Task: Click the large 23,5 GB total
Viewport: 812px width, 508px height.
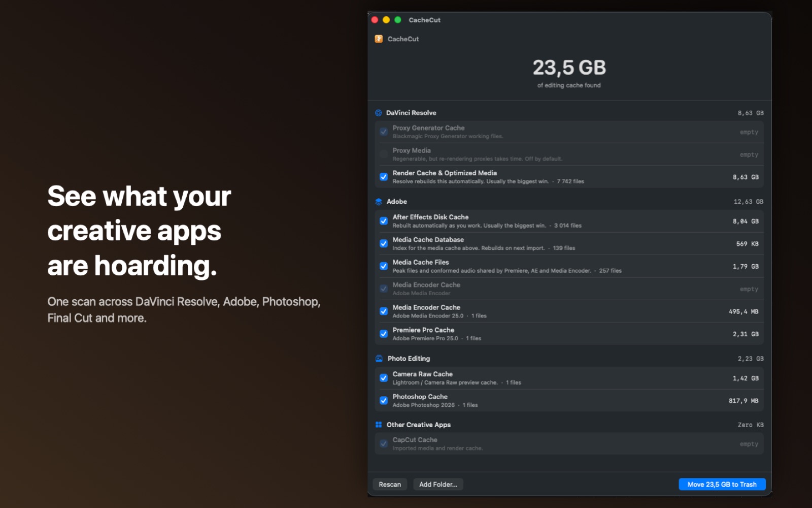Action: coord(569,68)
